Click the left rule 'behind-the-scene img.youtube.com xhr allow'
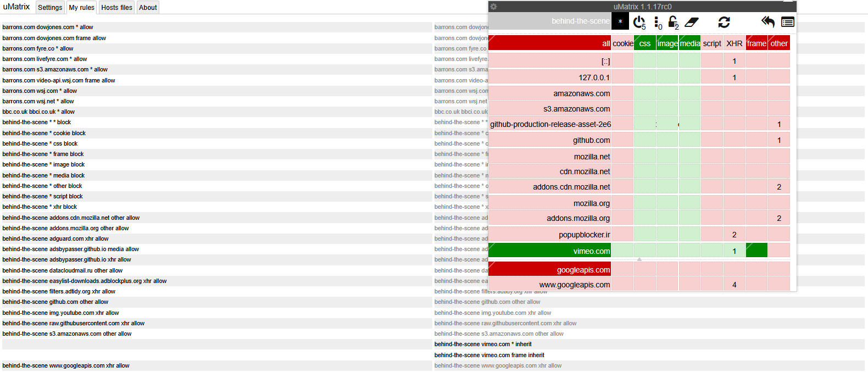The width and height of the screenshot is (868, 372). (60, 313)
